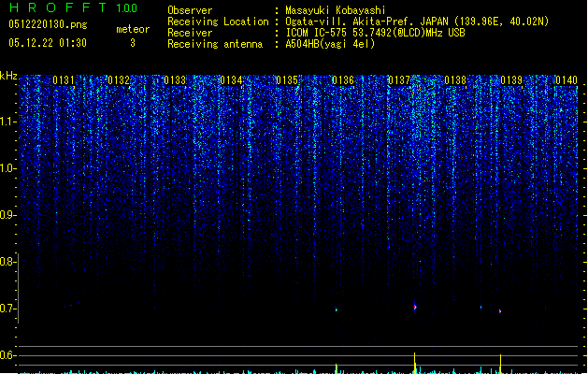588x374 pixels.
Task: Click the 0131 time marker
Action: point(64,80)
